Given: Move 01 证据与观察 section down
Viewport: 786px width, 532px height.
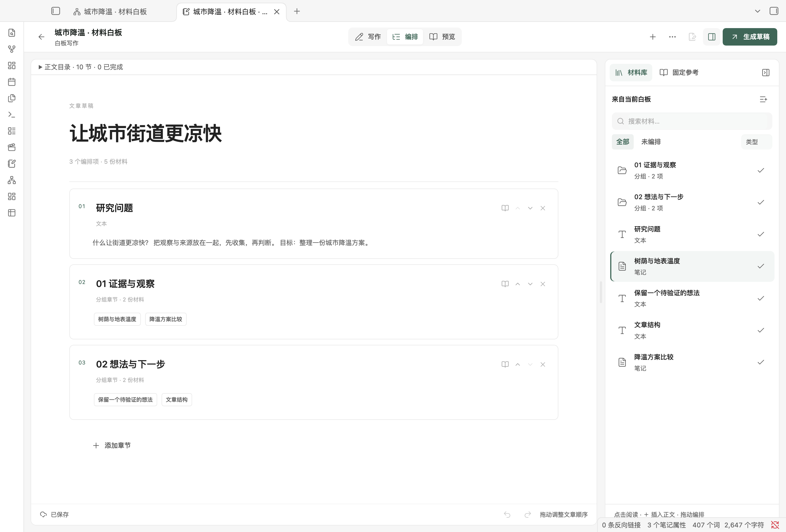Looking at the screenshot, I should tap(530, 284).
